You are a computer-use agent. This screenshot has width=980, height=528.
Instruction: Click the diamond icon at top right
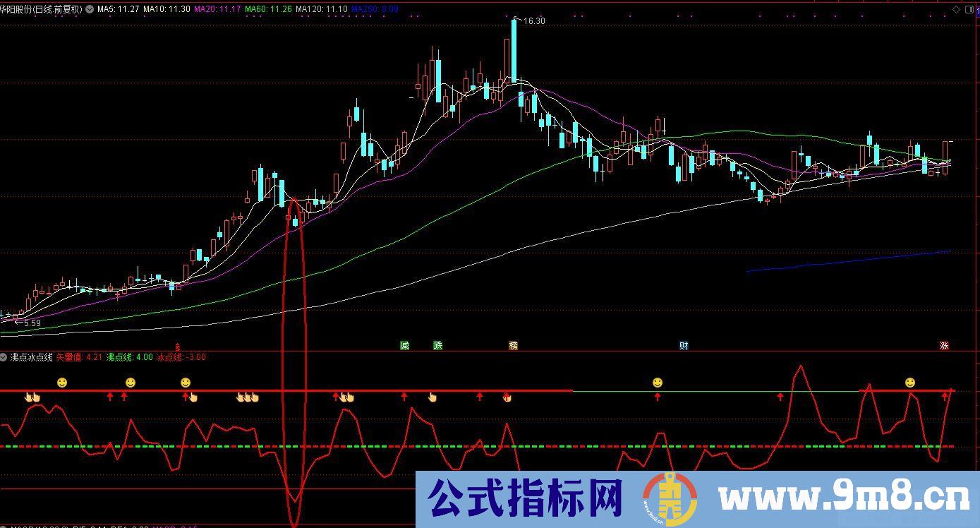coord(957,9)
